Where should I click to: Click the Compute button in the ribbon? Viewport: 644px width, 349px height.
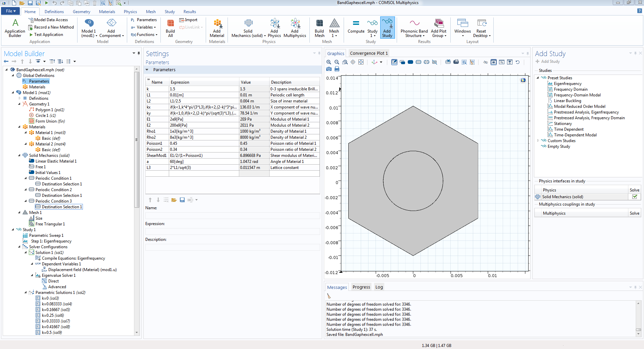tap(356, 27)
